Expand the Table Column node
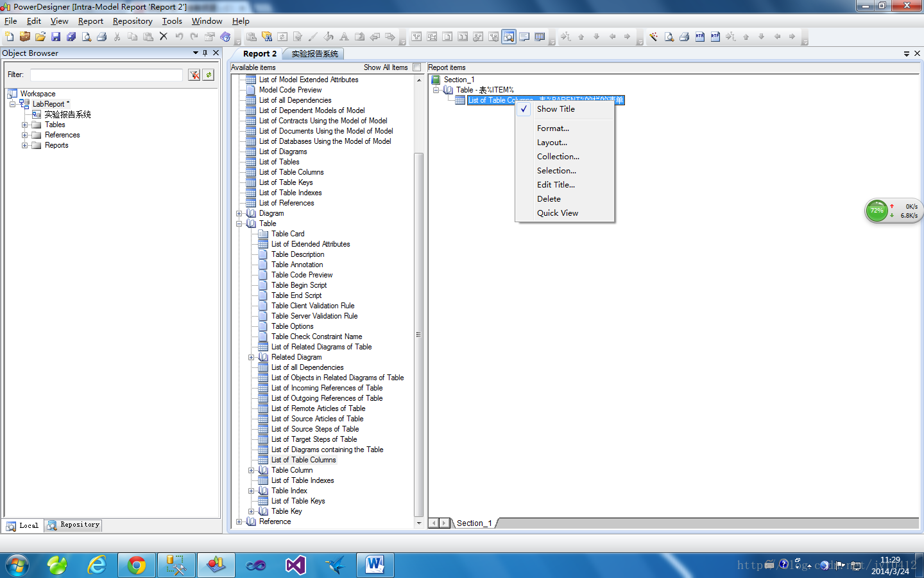The width and height of the screenshot is (924, 578). (x=252, y=470)
